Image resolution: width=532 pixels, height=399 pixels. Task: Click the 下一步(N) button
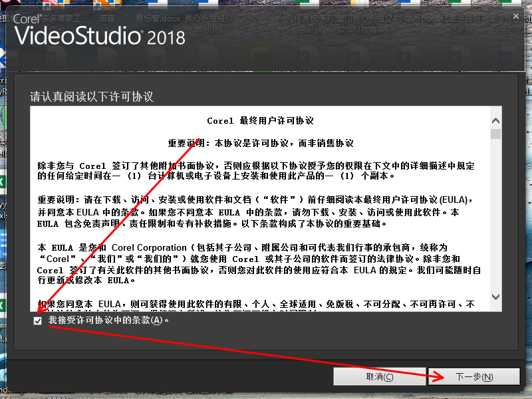point(474,376)
